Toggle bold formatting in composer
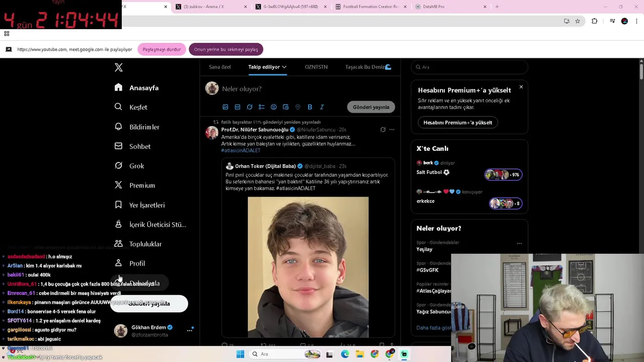Image resolution: width=644 pixels, height=362 pixels. point(310,107)
